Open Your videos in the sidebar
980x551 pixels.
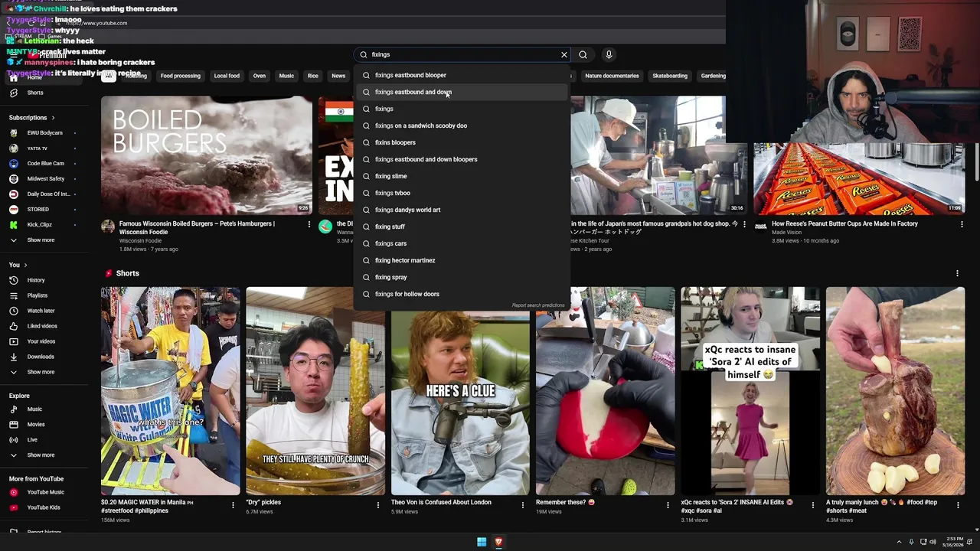click(41, 341)
